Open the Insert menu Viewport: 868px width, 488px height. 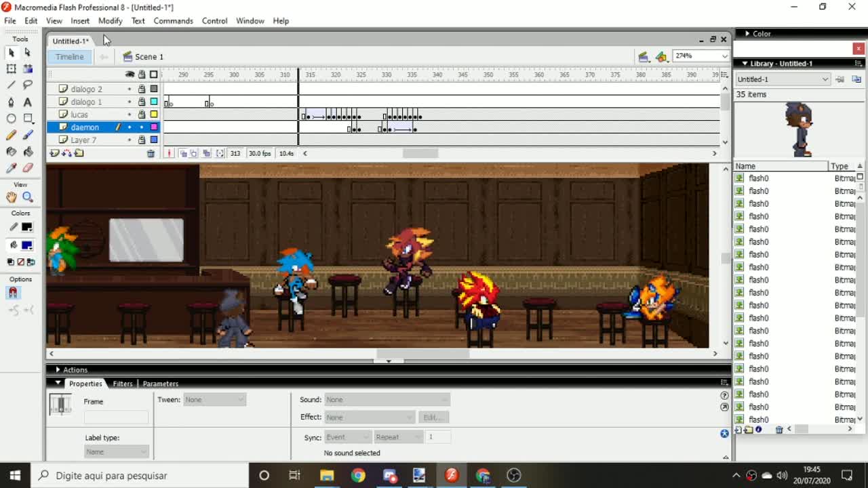(80, 21)
